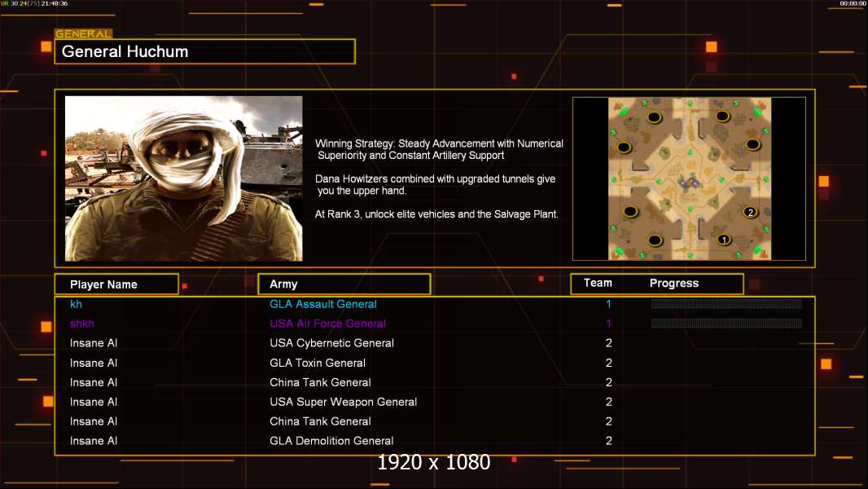
Task: Click team 2 in GLA Toxin General row
Action: tap(609, 363)
